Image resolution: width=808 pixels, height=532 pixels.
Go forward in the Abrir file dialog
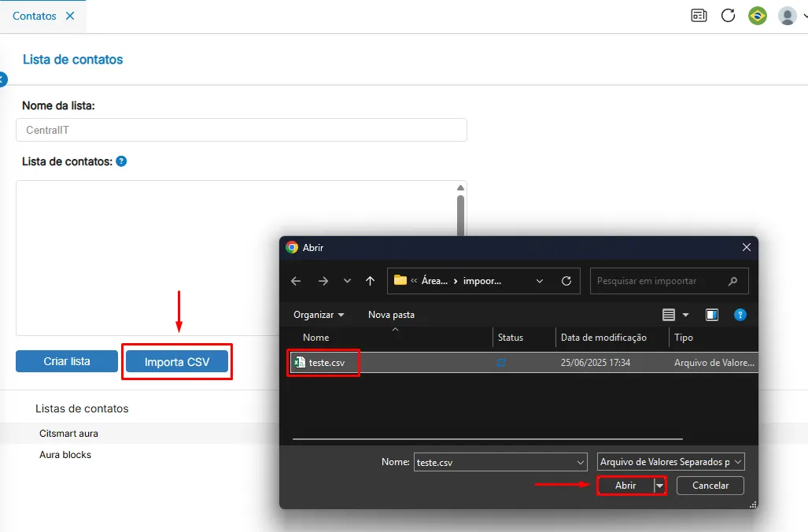tap(323, 281)
